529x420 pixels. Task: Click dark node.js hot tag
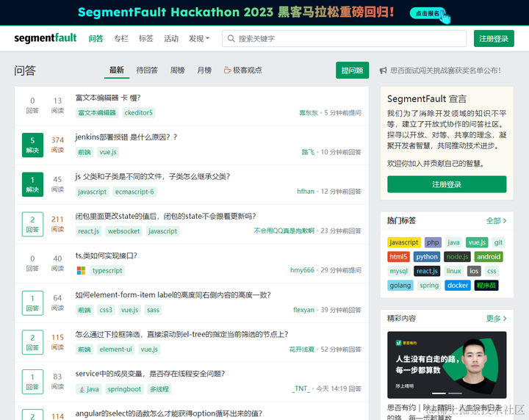coord(457,257)
